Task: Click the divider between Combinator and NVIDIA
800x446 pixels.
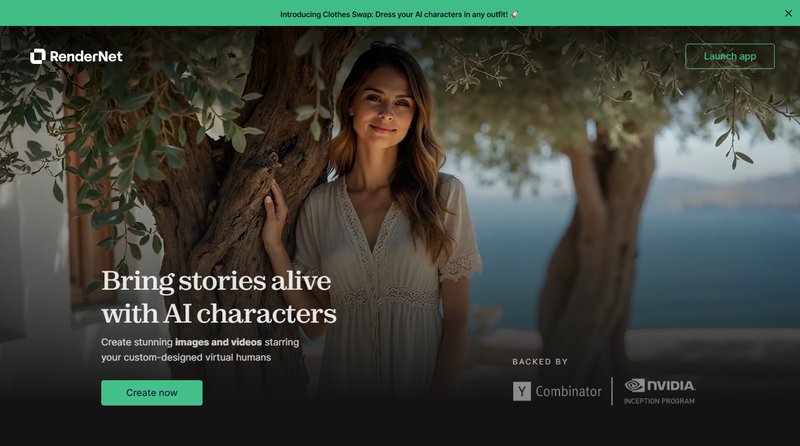Action: click(x=612, y=391)
